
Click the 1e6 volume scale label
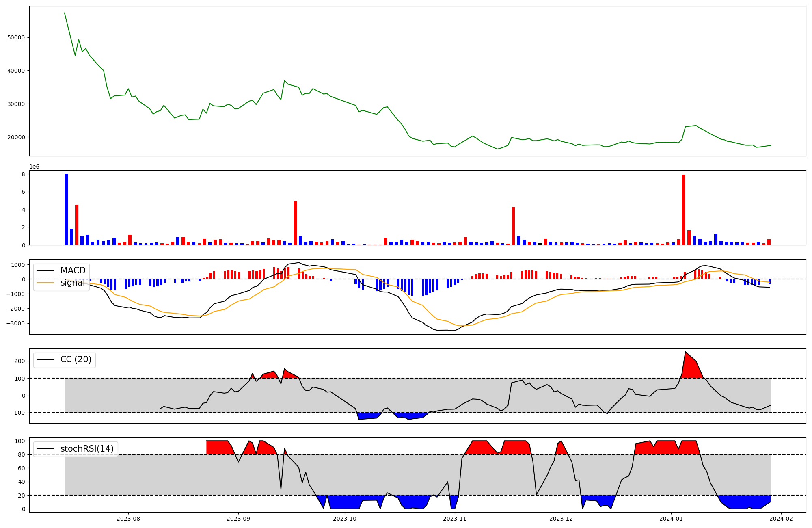(35, 167)
